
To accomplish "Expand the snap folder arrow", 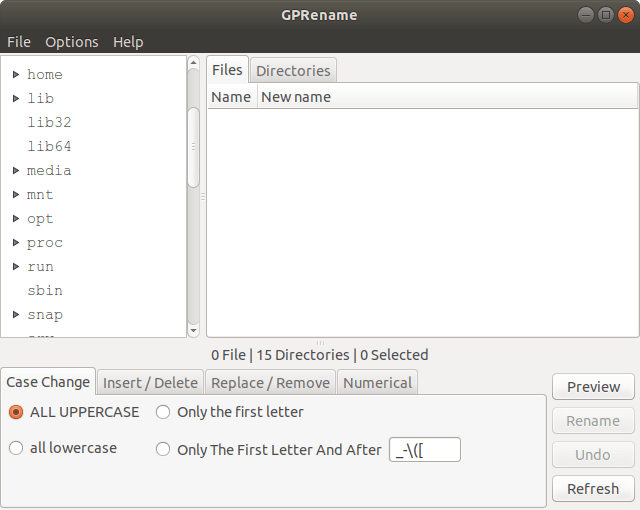I will (x=16, y=315).
